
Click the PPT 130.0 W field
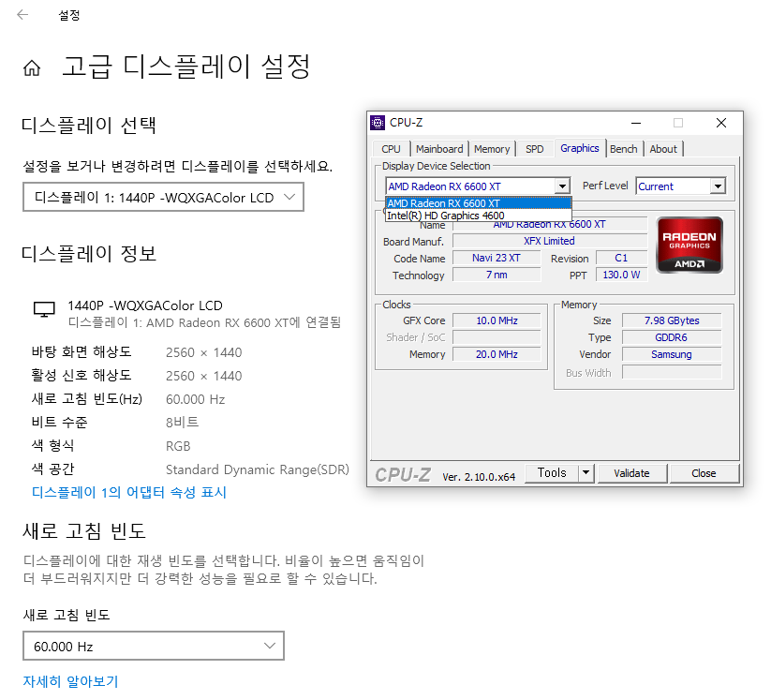pos(621,275)
